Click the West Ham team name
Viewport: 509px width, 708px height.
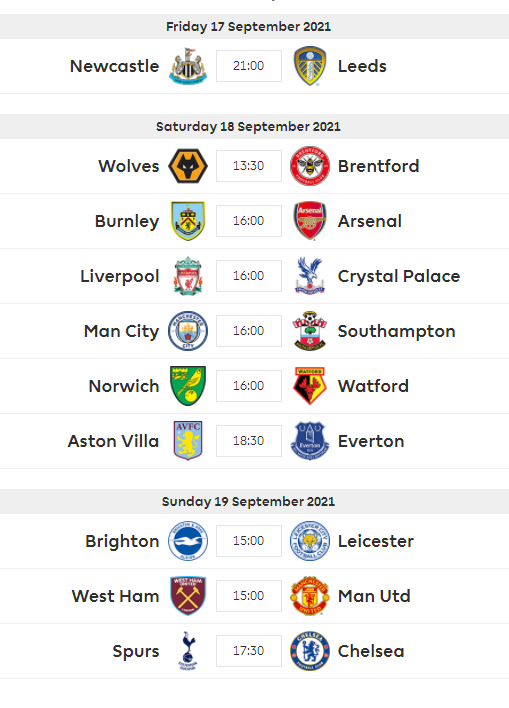[x=116, y=596]
